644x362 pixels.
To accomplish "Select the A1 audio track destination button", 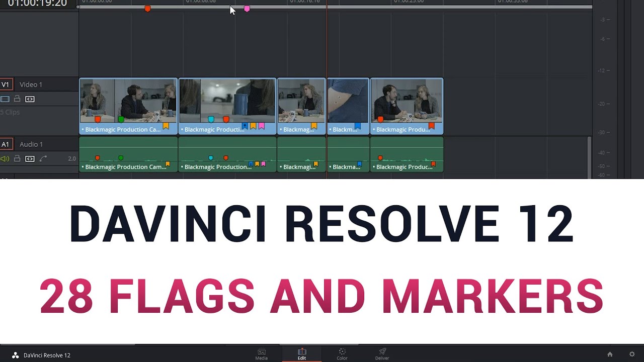I will pos(6,144).
